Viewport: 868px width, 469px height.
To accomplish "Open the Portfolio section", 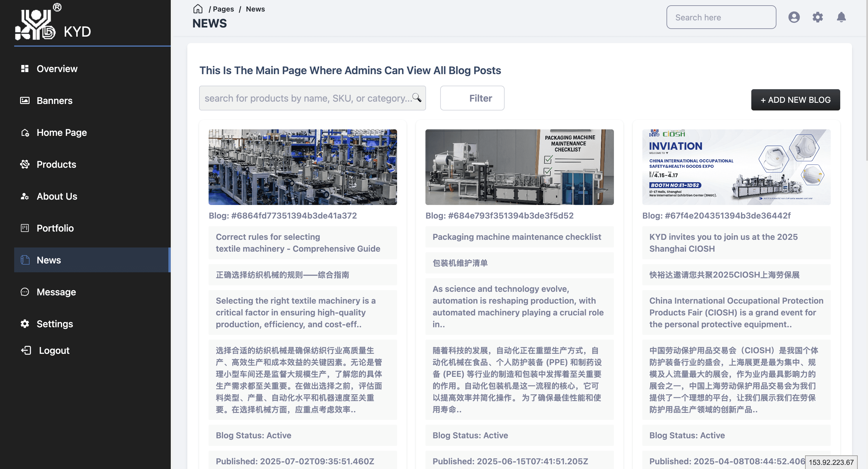I will click(55, 228).
